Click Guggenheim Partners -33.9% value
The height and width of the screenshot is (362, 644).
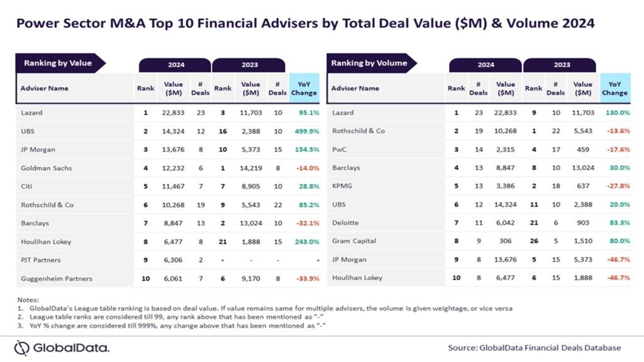click(x=308, y=278)
